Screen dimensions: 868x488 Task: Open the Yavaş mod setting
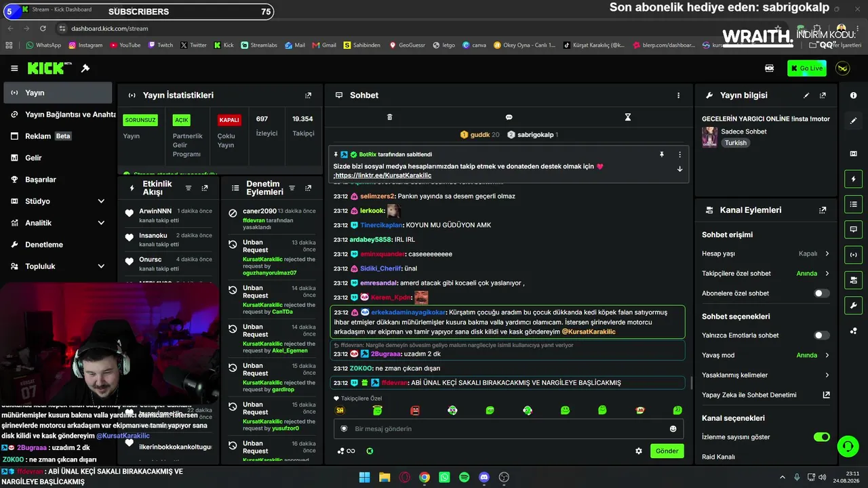pos(766,355)
